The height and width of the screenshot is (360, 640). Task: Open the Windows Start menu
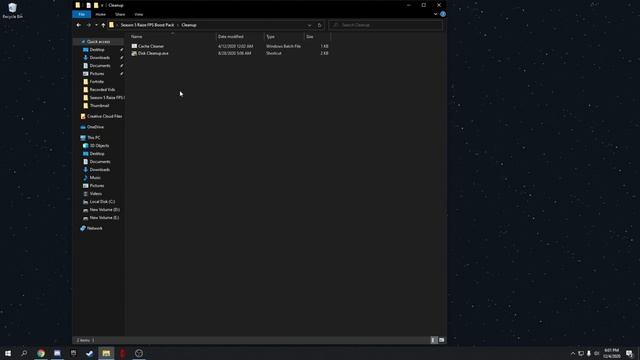point(8,353)
